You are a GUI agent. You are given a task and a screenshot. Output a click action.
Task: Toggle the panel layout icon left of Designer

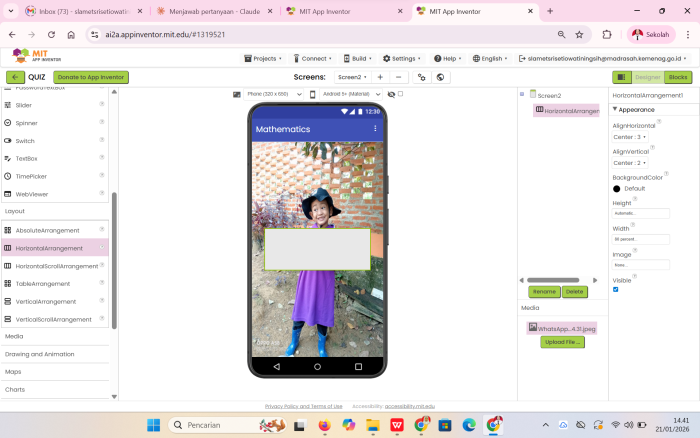click(621, 77)
